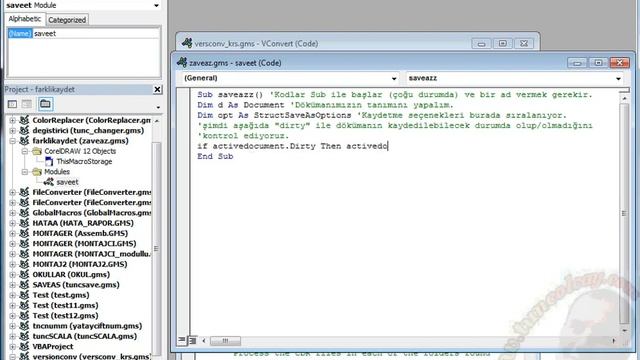640x360 pixels.
Task: Click the Modules folder icon
Action: click(37, 171)
